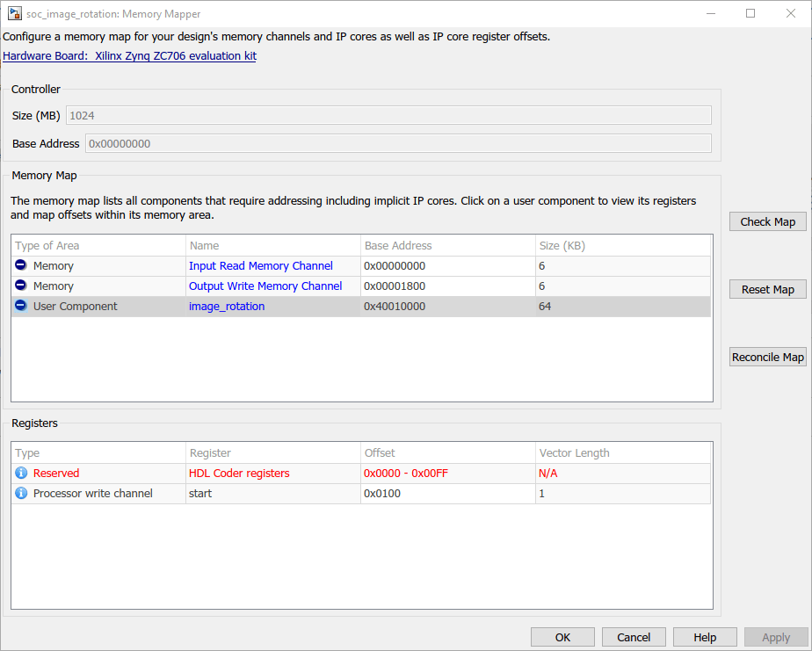The height and width of the screenshot is (651, 812).
Task: Click the Memory Mapper window title icon
Action: coord(15,14)
